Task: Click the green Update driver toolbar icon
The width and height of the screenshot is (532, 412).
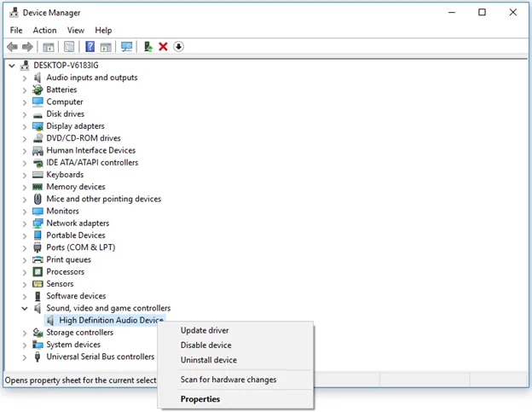Action: (x=148, y=47)
